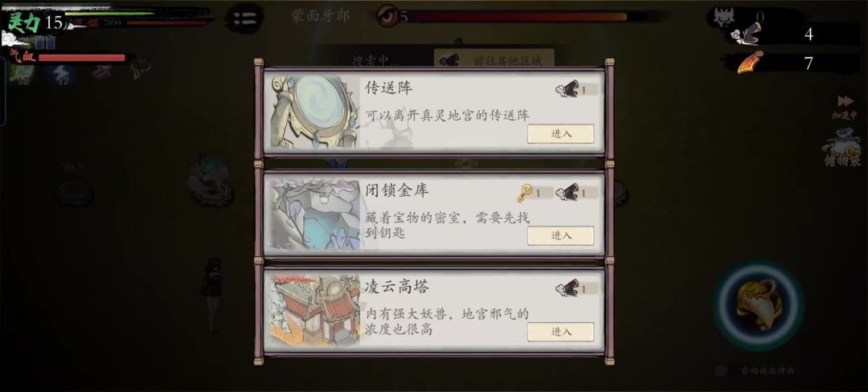Select the orange fan currency icon
This screenshot has height=392, width=868.
pyautogui.click(x=750, y=63)
